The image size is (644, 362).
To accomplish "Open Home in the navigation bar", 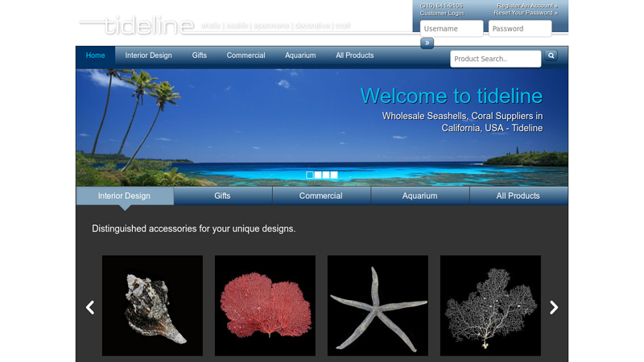I will point(95,56).
